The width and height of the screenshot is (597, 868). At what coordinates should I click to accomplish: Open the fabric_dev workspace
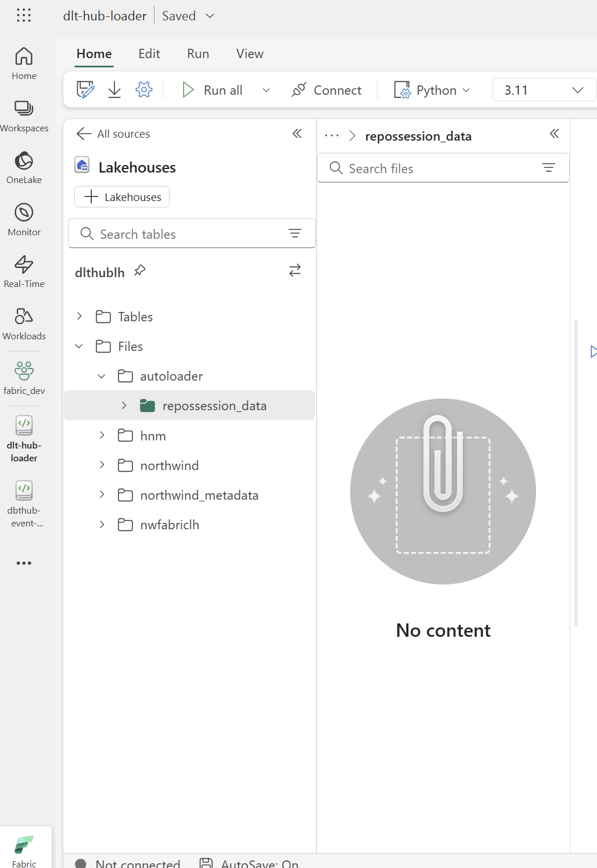24,376
